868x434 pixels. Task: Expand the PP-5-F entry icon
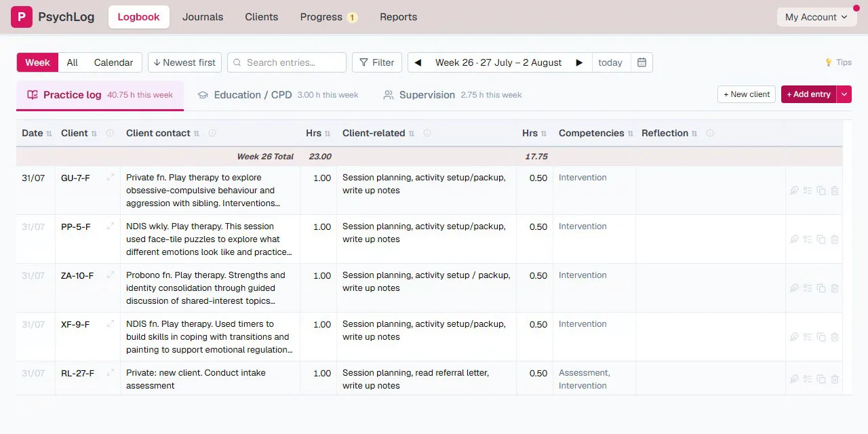111,226
